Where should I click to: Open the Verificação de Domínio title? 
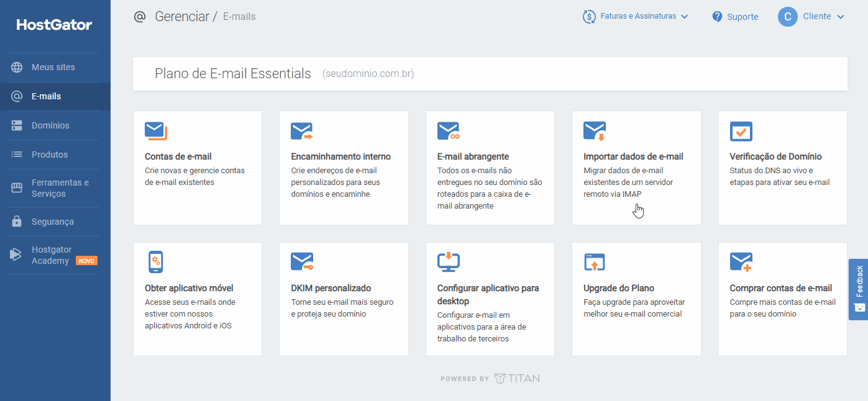tap(775, 156)
